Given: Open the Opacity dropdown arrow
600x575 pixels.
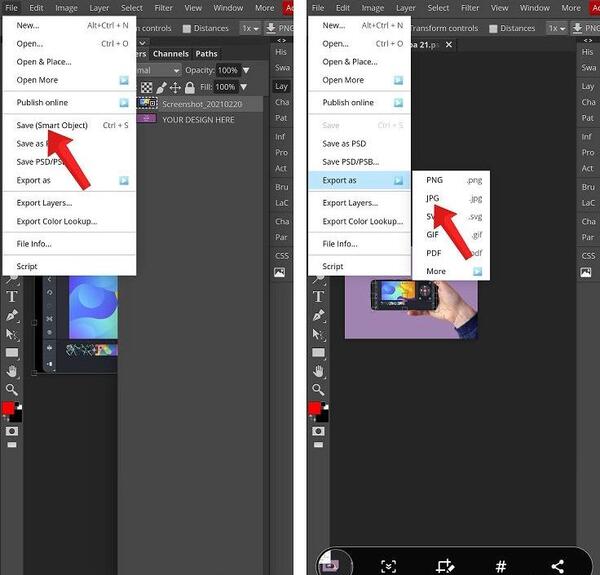Looking at the screenshot, I should coord(246,70).
